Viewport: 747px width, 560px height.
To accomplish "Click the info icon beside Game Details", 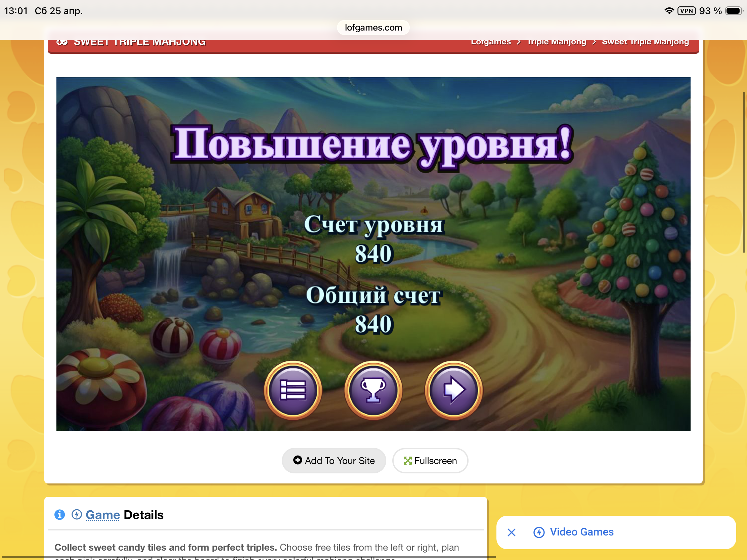I will click(60, 514).
